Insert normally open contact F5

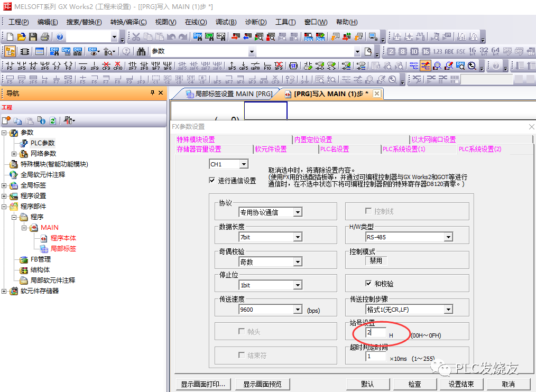10,66
